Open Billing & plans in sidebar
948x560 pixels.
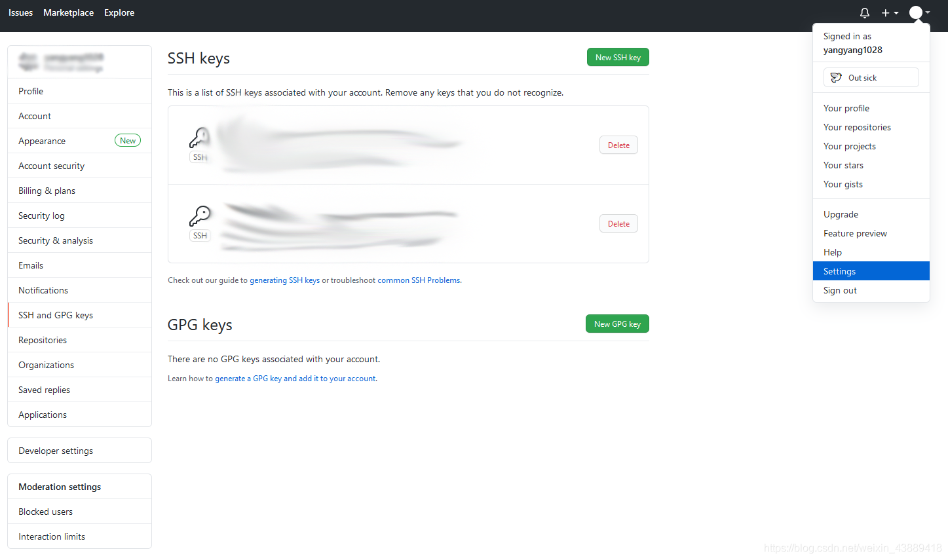coord(79,191)
